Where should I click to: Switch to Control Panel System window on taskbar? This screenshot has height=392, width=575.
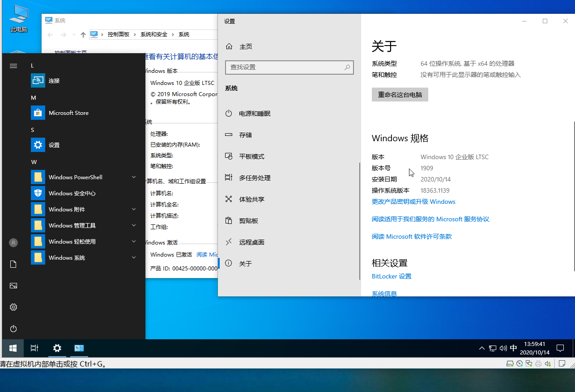coord(79,348)
